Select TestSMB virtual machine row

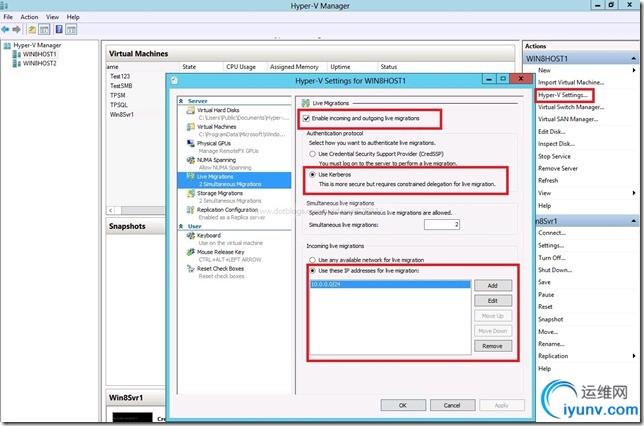tap(121, 86)
